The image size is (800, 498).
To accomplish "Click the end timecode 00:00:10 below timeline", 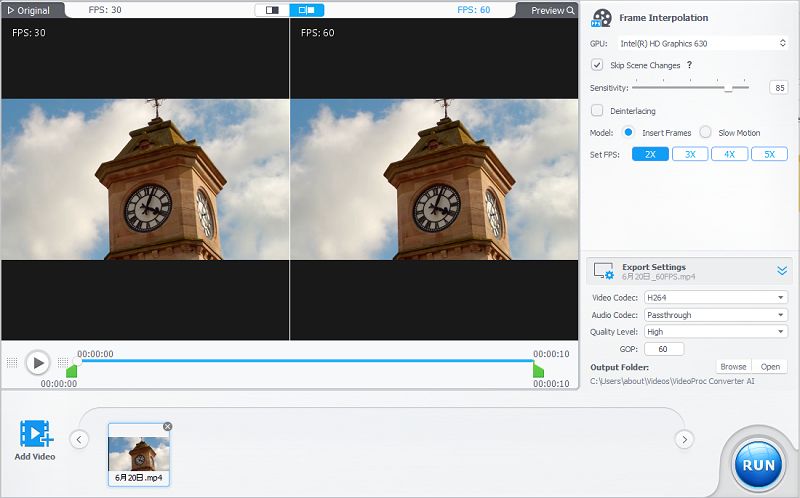I will [x=551, y=384].
